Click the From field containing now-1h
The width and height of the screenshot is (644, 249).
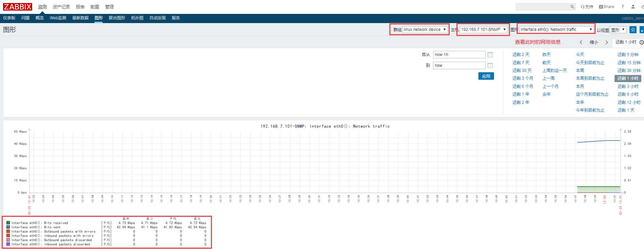(459, 55)
